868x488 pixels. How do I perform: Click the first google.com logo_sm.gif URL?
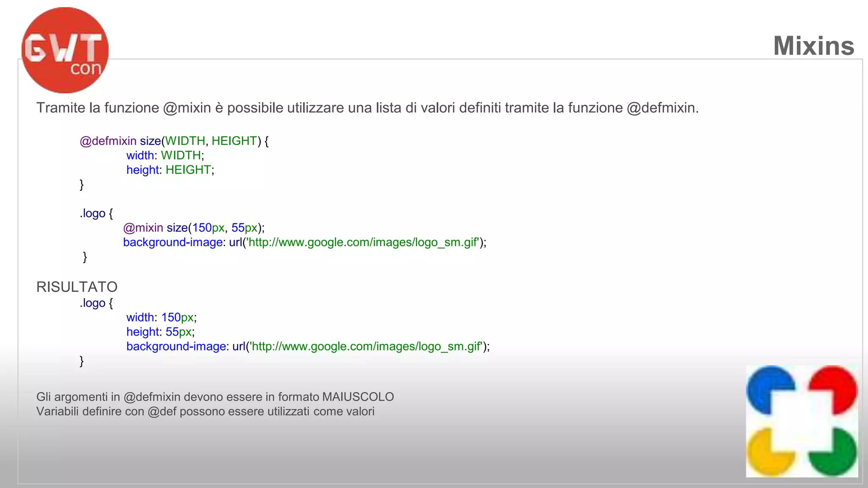(x=363, y=242)
